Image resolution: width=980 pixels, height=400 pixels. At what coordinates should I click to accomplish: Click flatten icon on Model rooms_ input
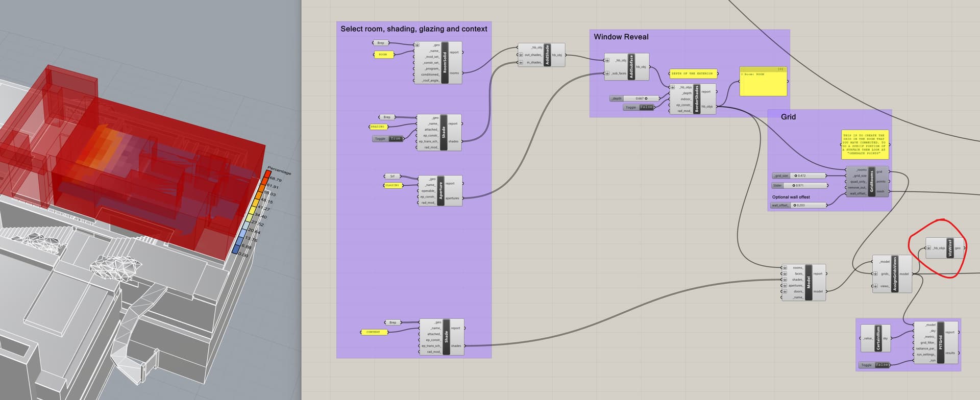(785, 267)
